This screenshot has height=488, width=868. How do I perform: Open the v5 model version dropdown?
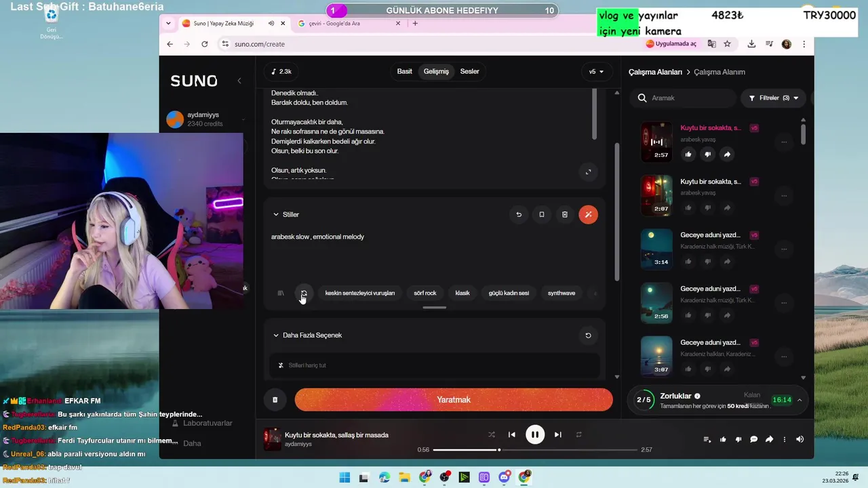coord(596,71)
